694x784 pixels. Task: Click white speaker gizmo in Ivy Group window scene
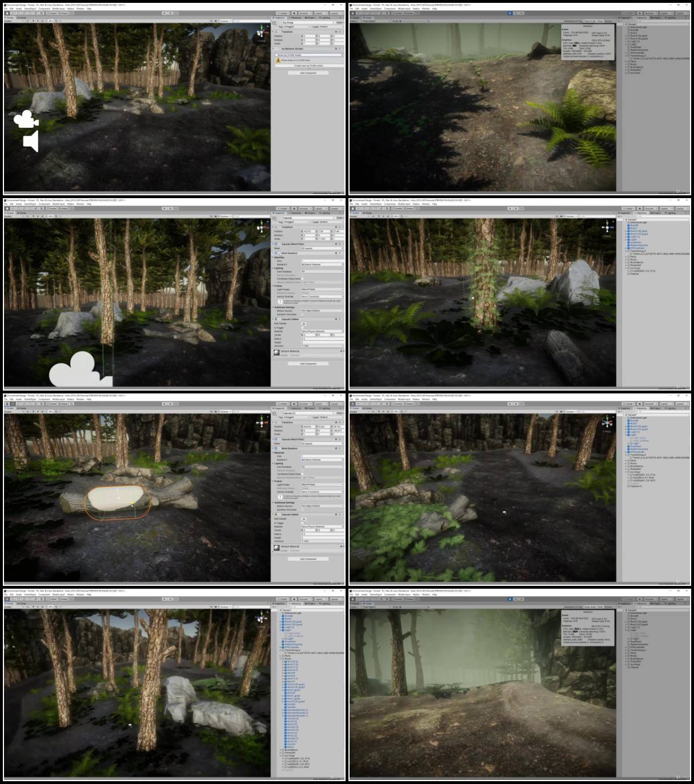[31, 141]
